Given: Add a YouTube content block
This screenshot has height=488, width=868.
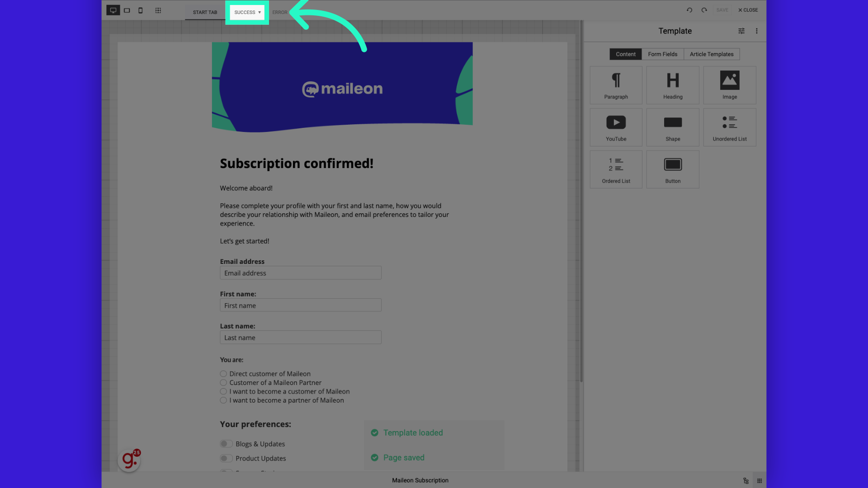Looking at the screenshot, I should [x=616, y=127].
